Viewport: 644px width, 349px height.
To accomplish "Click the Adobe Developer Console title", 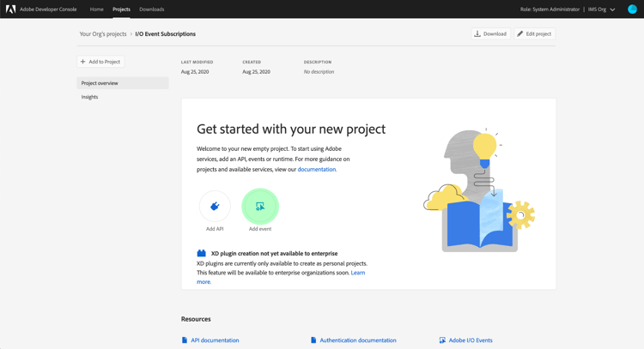I will (x=48, y=9).
